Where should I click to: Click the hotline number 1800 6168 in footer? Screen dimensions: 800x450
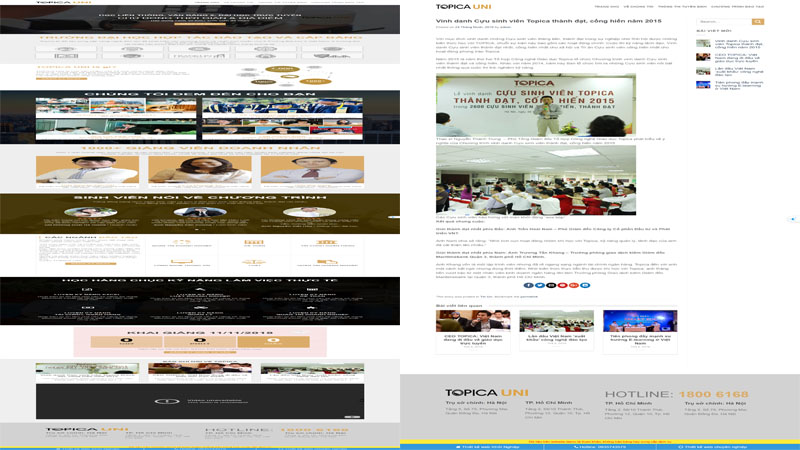point(713,394)
